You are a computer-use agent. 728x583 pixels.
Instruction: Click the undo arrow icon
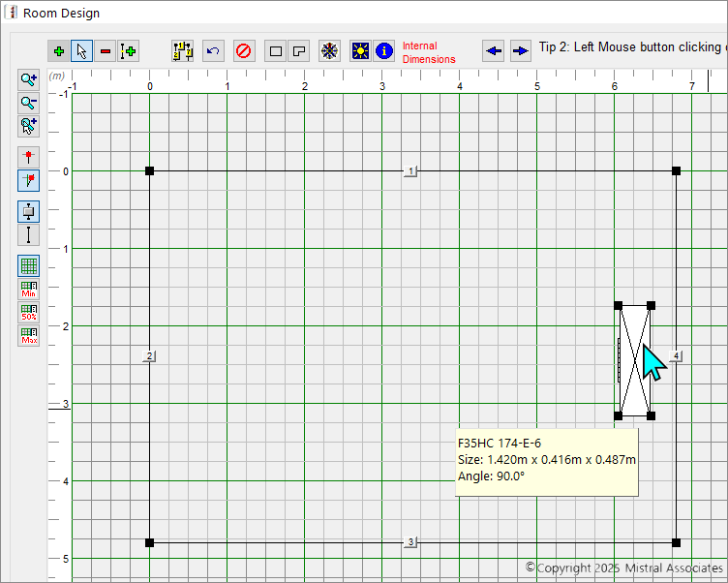click(213, 51)
